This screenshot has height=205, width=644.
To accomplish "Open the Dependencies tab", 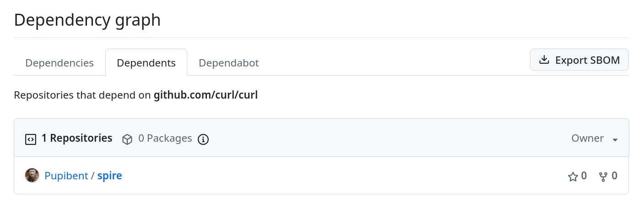I will click(60, 63).
